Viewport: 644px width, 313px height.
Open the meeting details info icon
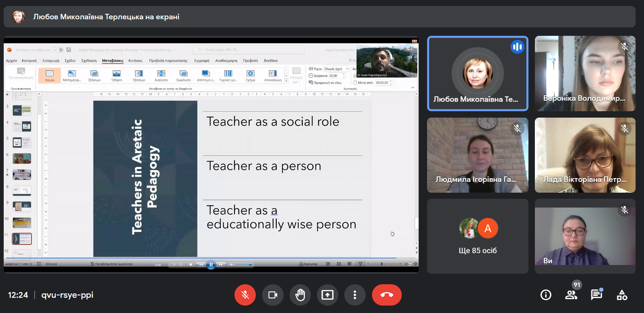click(546, 295)
